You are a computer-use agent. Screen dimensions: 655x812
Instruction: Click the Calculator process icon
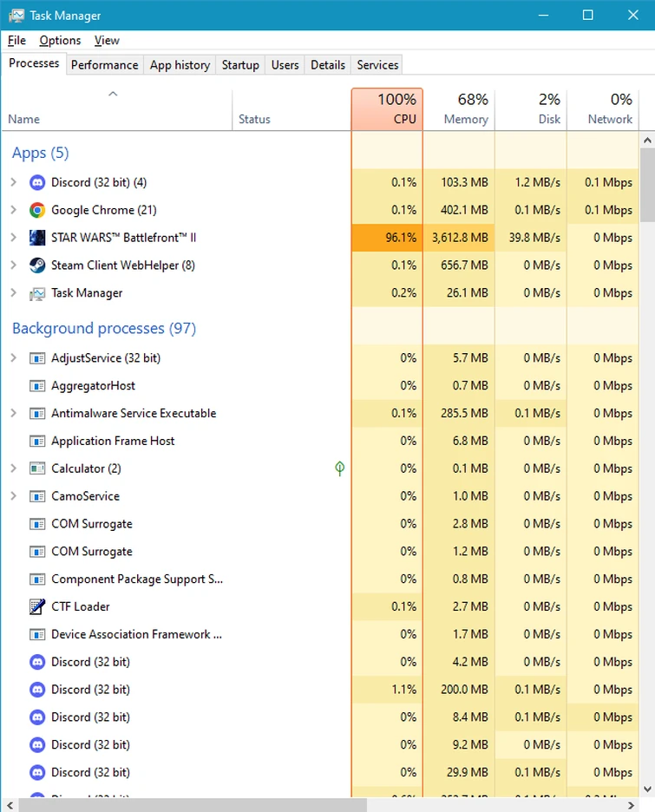36,468
